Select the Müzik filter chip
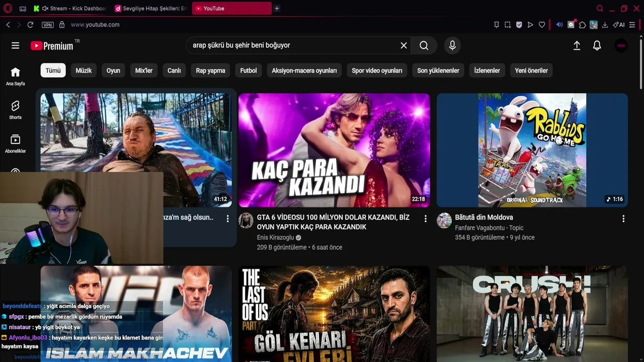This screenshot has width=644, height=362. [x=84, y=70]
